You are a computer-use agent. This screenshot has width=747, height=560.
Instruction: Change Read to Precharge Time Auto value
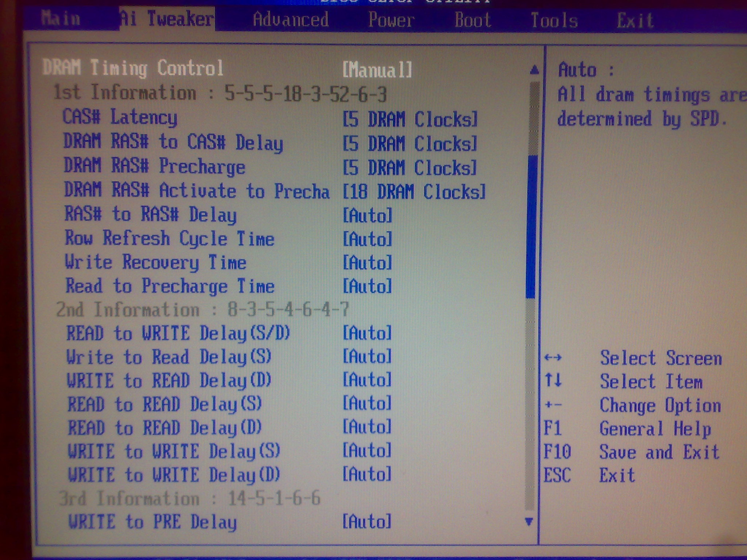[x=368, y=286]
